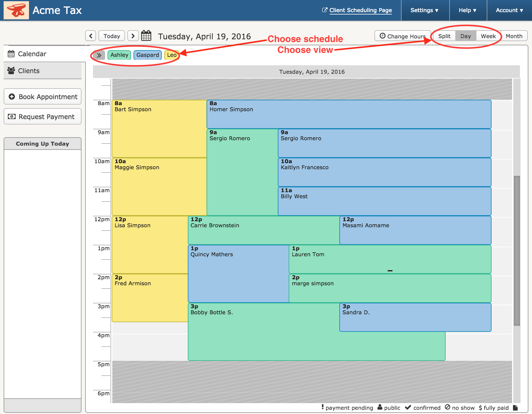
Task: Toggle Leo's schedule
Action: click(x=172, y=55)
